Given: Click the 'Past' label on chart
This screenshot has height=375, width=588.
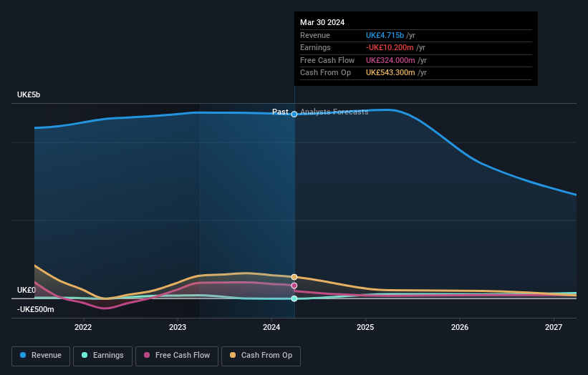Looking at the screenshot, I should [280, 112].
